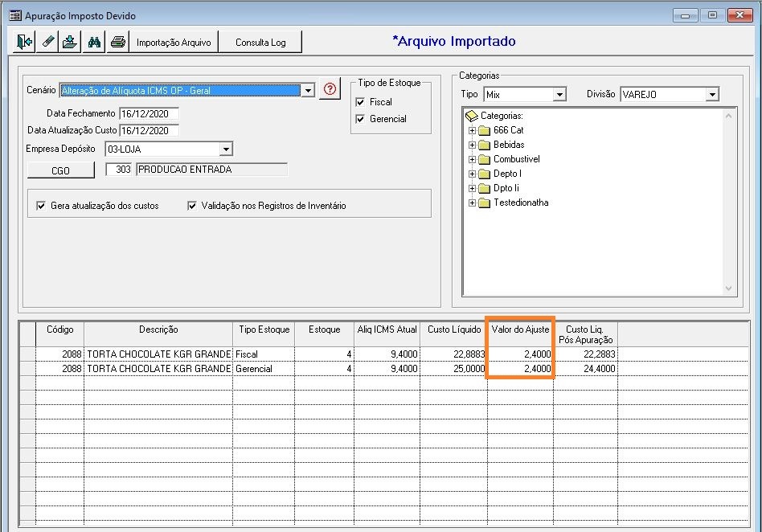Select the Gerencial row description cell
This screenshot has height=532, width=762.
[158, 369]
